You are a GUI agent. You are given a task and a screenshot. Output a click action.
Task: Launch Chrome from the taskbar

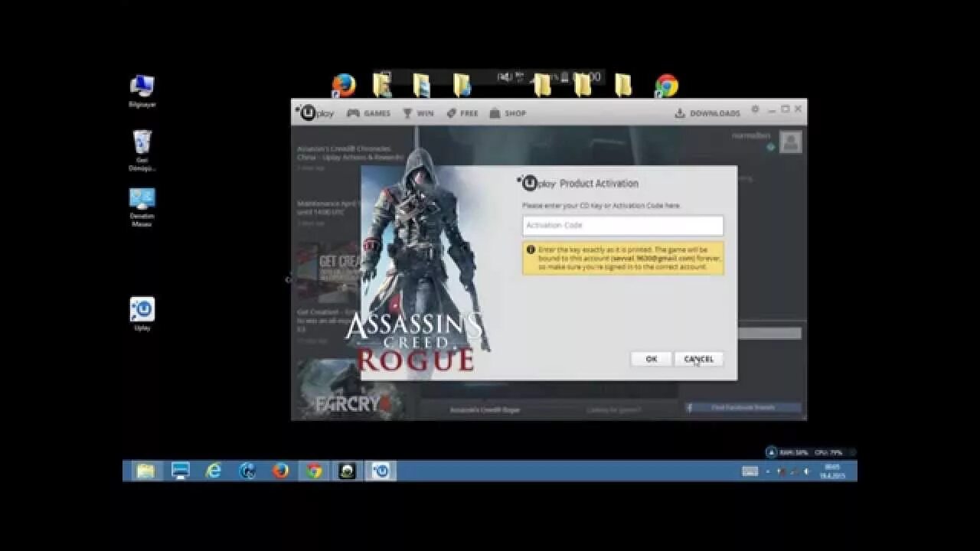point(314,471)
